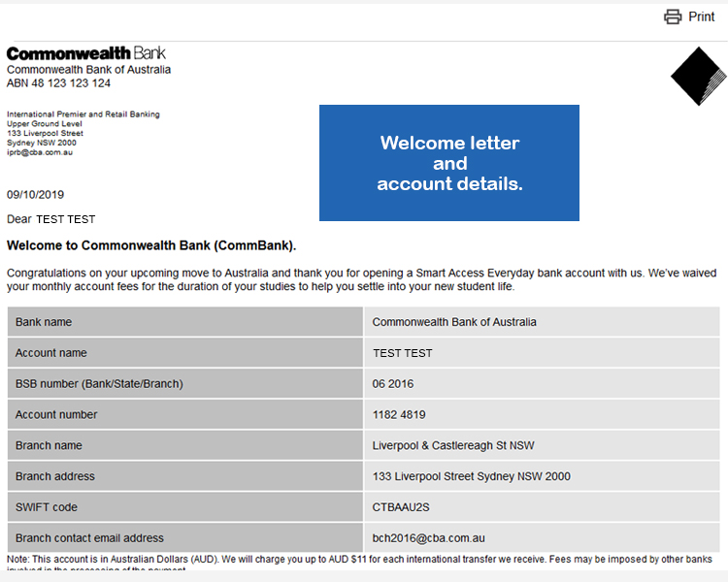The height and width of the screenshot is (582, 728).
Task: Click the Welcome to Commonwealth Bank heading
Action: coord(151,245)
